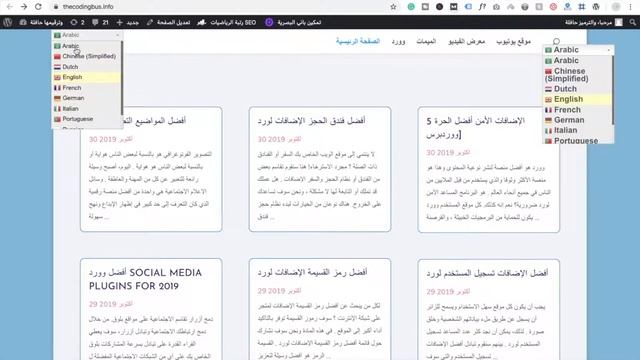Select Arabic in the left language list
The image size is (640, 360).
[87, 46]
